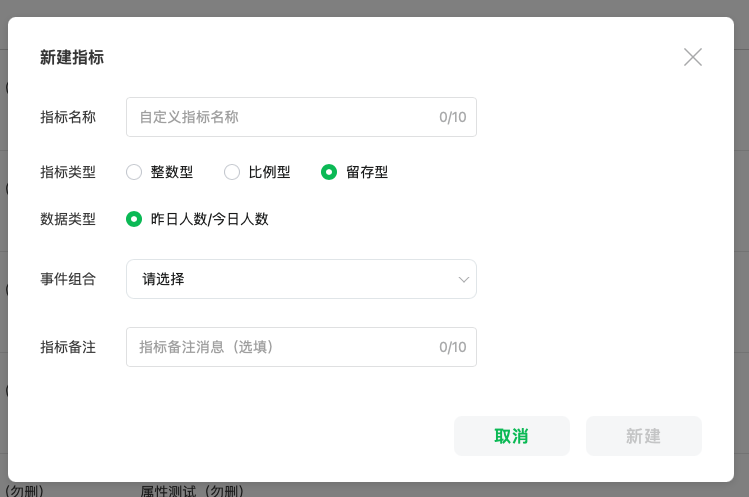
Task: Click the 取消 button
Action: (x=512, y=436)
